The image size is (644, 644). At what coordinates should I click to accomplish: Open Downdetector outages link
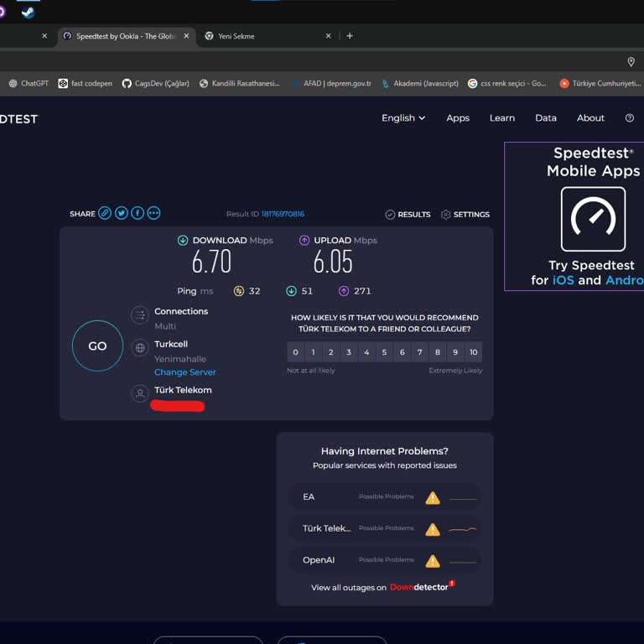(423, 586)
